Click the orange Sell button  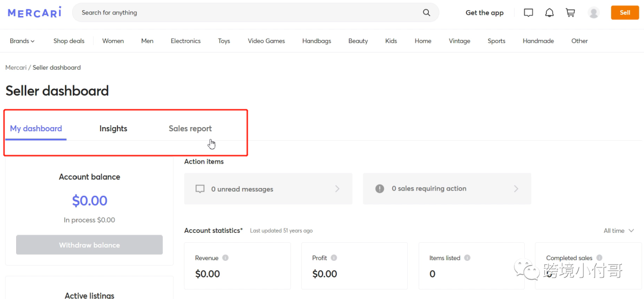point(625,13)
